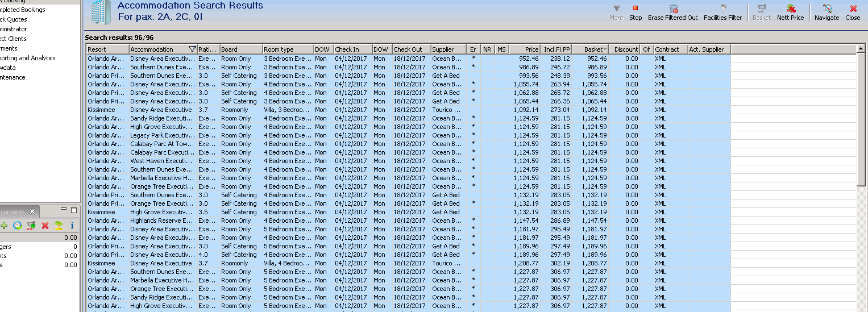868x312 pixels.
Task: Click the Act. Supplier column header
Action: pyautogui.click(x=709, y=49)
